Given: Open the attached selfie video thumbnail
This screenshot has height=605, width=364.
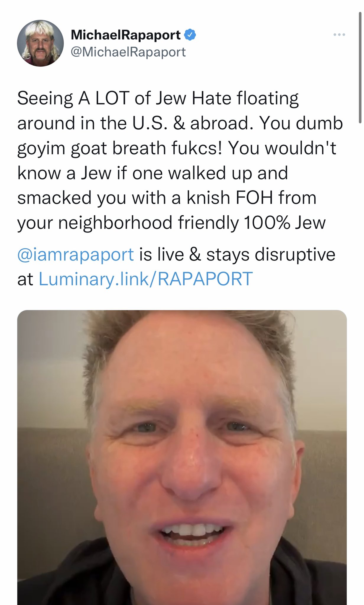Looking at the screenshot, I should coord(182,457).
